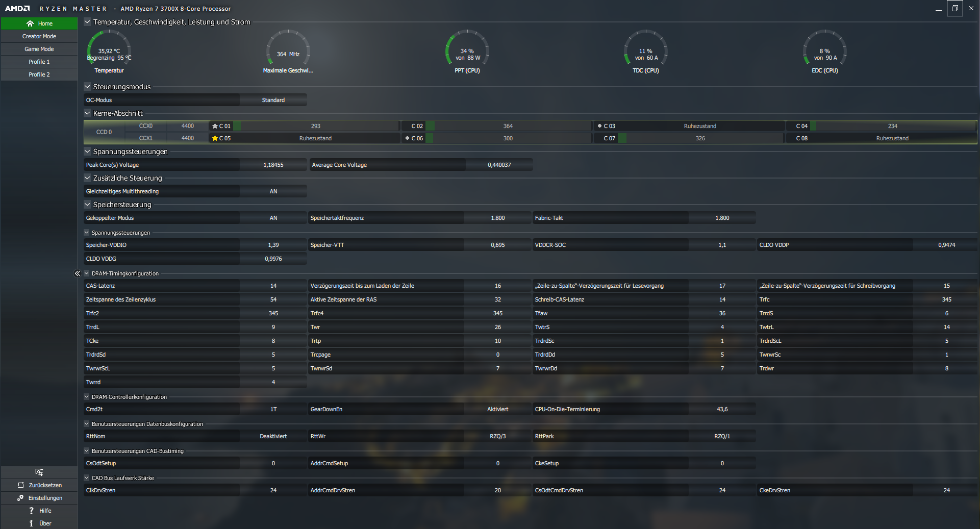The width and height of the screenshot is (980, 529).
Task: Click the CCD 0 label
Action: coord(104,132)
